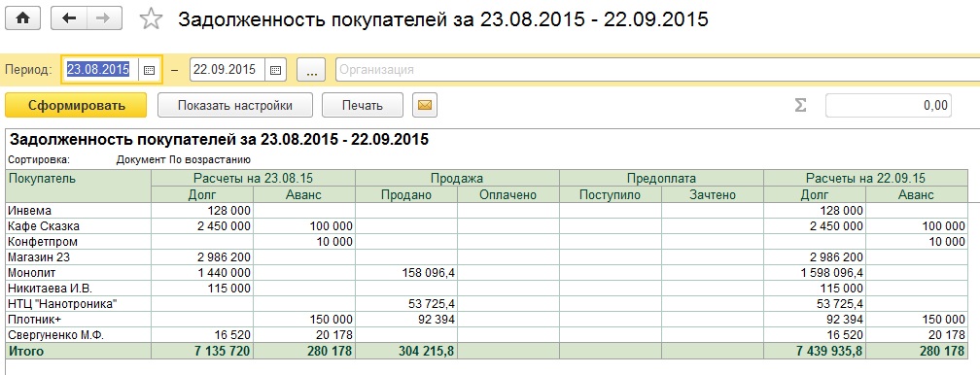Add report to favorites with the star

[151, 18]
